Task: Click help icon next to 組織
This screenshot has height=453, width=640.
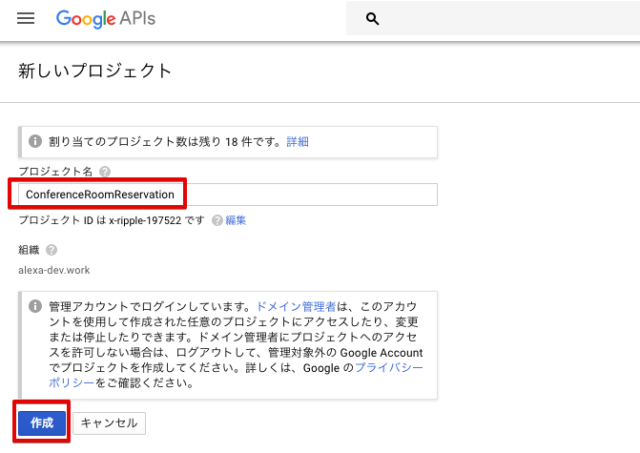Action: [51, 250]
